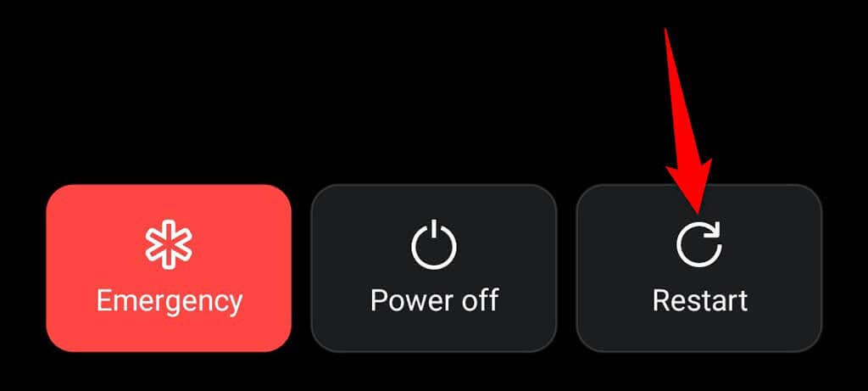Tap the rounded border of Restart tile

tap(699, 185)
